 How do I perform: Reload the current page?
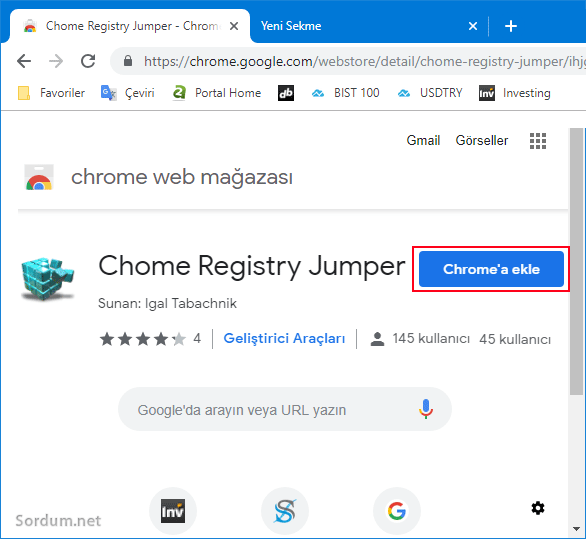click(x=88, y=61)
